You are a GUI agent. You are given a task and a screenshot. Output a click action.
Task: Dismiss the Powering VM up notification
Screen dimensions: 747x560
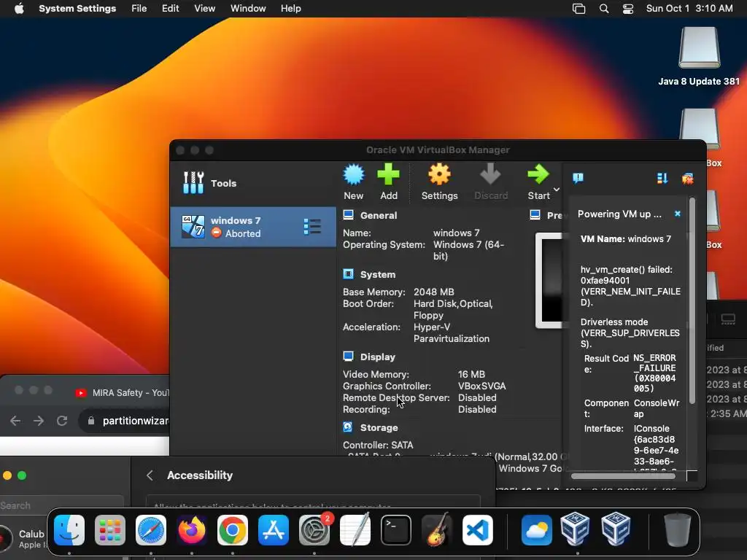pos(678,214)
